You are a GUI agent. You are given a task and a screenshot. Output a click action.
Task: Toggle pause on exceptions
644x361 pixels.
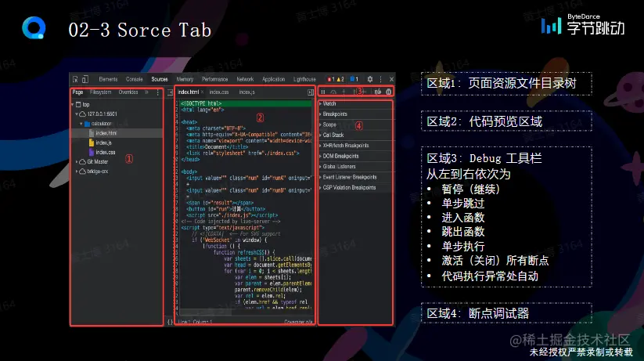389,92
